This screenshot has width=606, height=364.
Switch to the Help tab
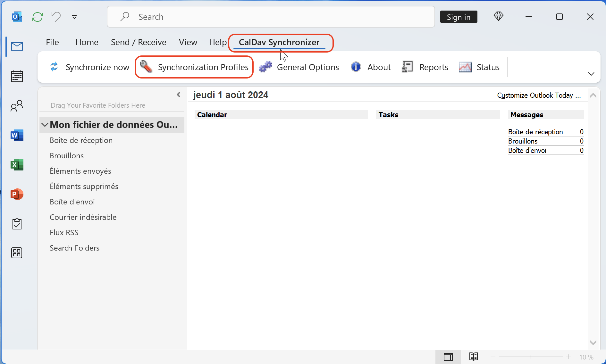(x=218, y=42)
